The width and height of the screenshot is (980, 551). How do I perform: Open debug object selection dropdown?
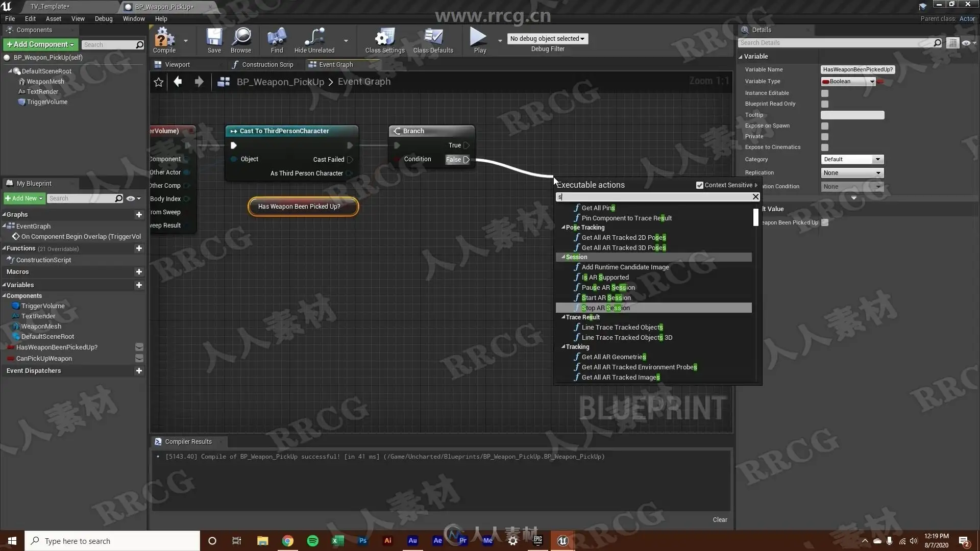coord(548,39)
